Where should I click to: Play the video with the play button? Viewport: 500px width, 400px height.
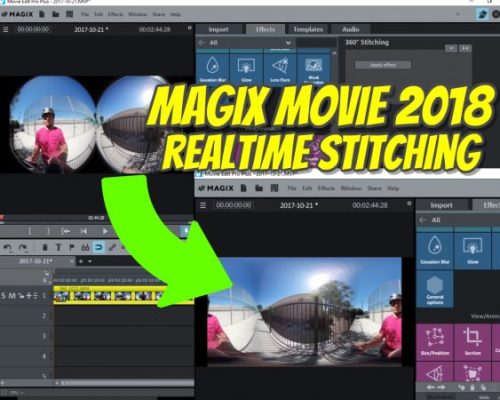(x=105, y=231)
